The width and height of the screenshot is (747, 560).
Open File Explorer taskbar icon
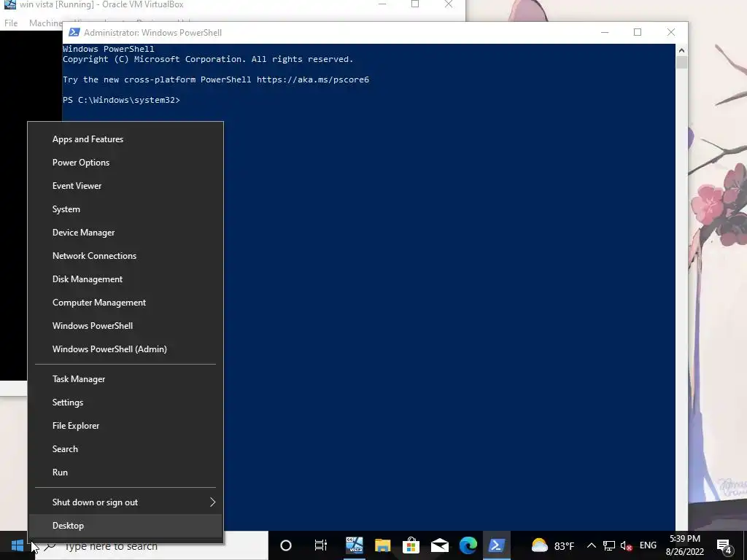pyautogui.click(x=382, y=545)
